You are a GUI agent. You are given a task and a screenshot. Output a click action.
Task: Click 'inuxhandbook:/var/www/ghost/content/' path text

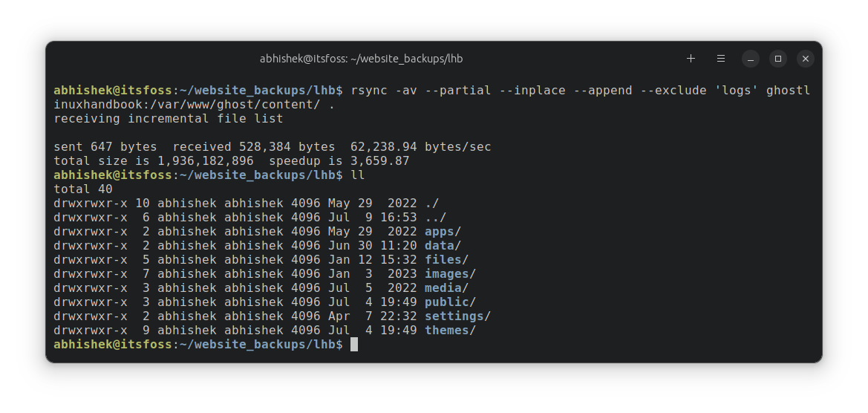186,105
